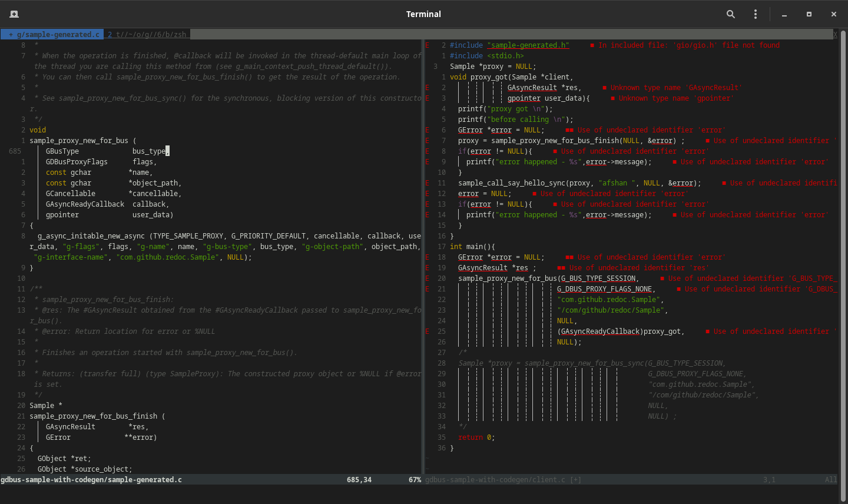Image resolution: width=848 pixels, height=504 pixels.
Task: Click 'sample-generated.h' include string
Action: point(528,45)
